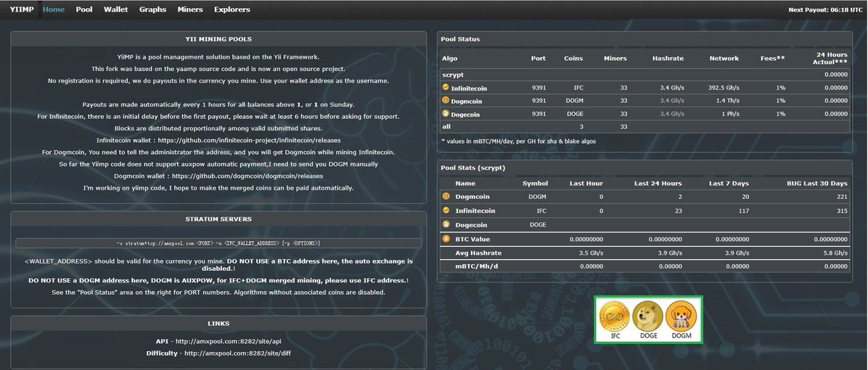Click the Port column header

coord(537,58)
